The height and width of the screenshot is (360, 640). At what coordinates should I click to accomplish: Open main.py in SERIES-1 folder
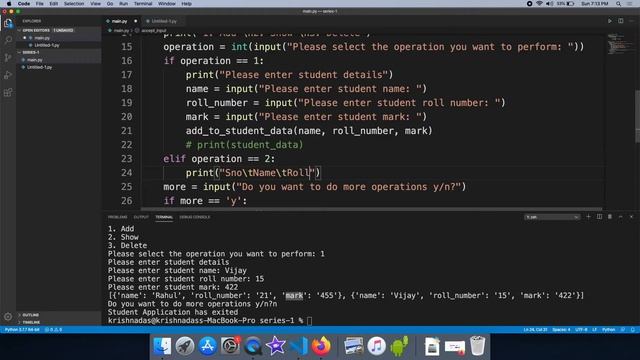tap(35, 60)
